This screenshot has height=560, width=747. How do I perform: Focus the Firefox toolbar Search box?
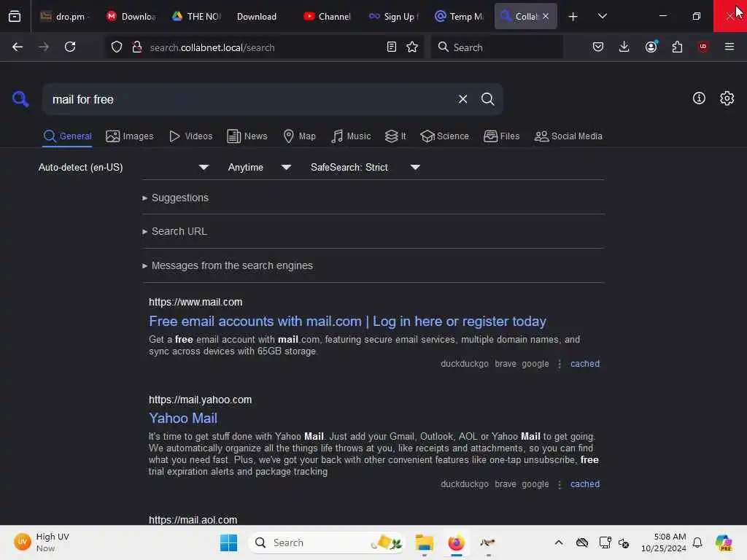pyautogui.click(x=497, y=47)
